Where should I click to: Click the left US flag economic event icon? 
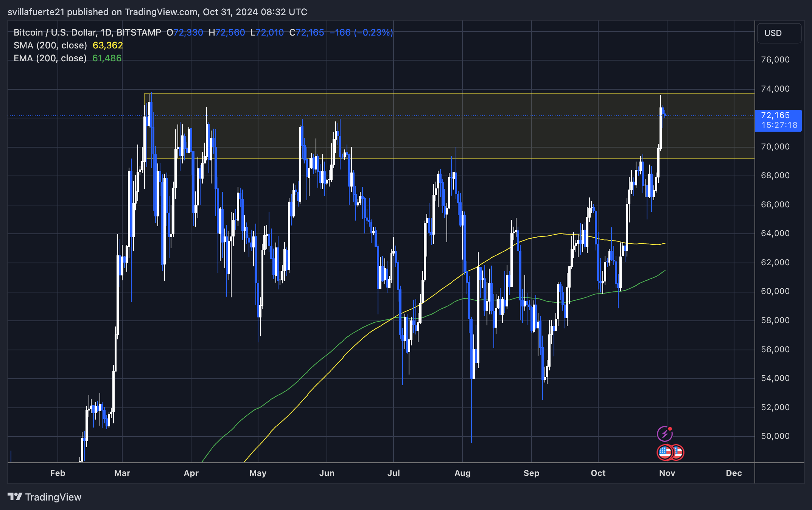[x=665, y=452]
